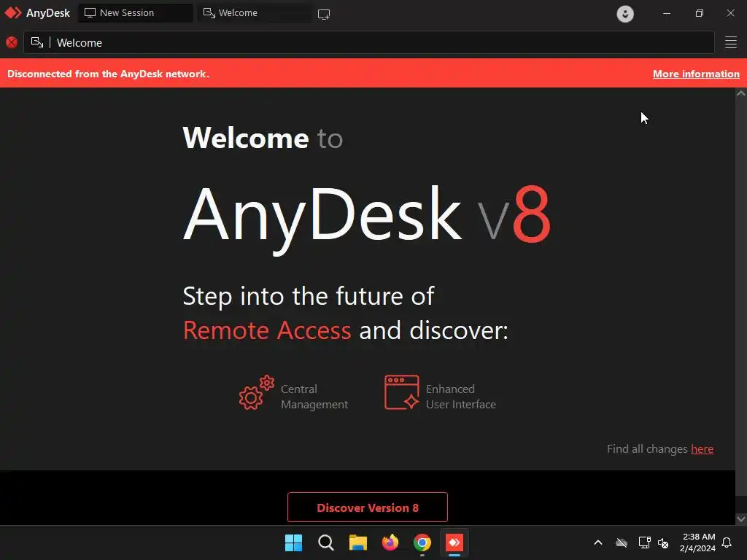Click the address bar showing Welcome

click(x=368, y=42)
